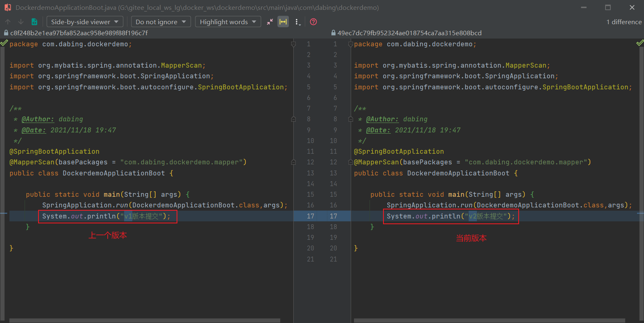Collapse the left pane Javadoc fold marker at line 8
Screen dimensions: 644x323
tap(293, 119)
